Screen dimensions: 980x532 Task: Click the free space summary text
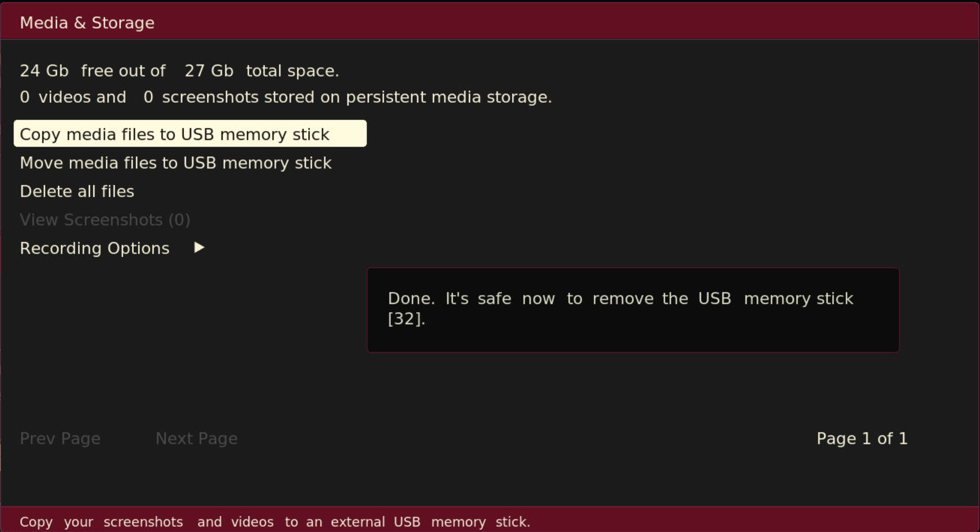tap(179, 70)
